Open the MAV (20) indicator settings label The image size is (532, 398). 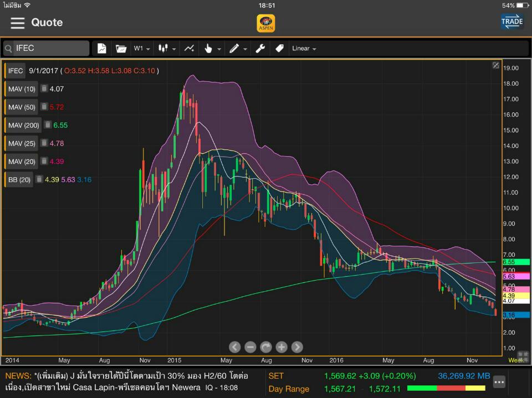[x=22, y=162]
